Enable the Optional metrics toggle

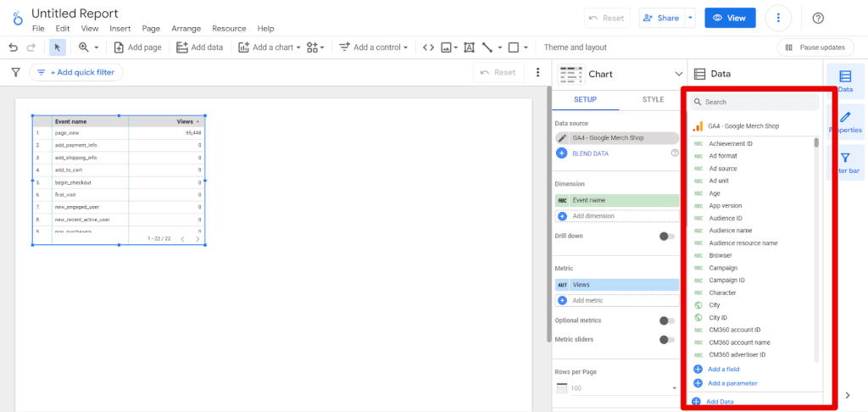point(667,320)
